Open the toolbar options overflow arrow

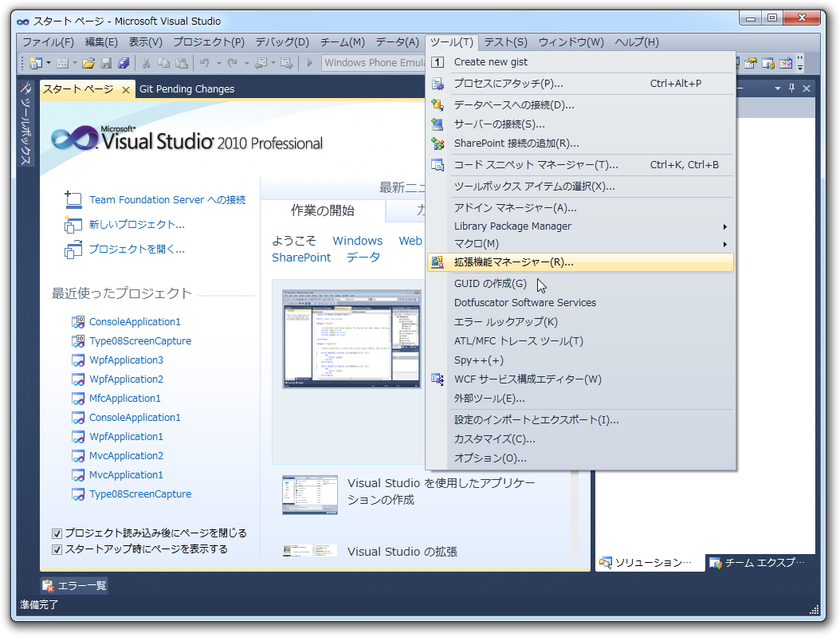click(800, 63)
